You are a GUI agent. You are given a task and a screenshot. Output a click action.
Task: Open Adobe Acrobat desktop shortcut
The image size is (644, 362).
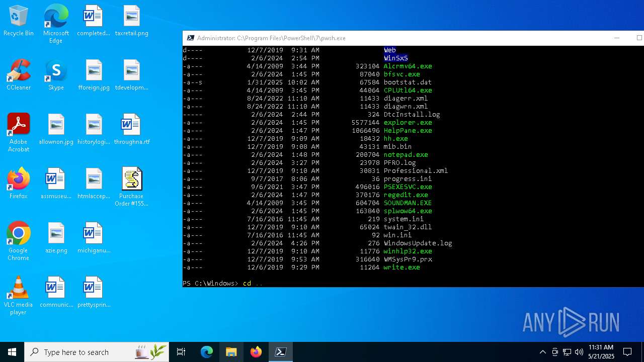pyautogui.click(x=19, y=133)
